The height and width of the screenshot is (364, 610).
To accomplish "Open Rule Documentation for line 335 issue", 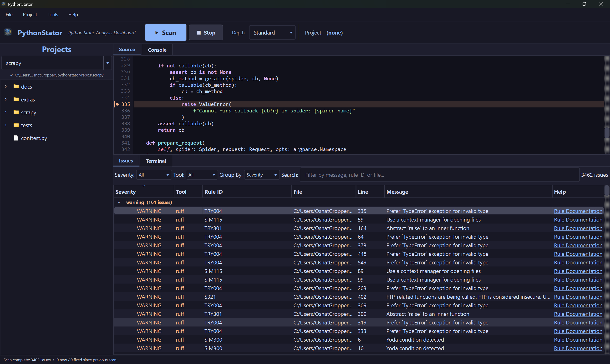I will pos(578,211).
